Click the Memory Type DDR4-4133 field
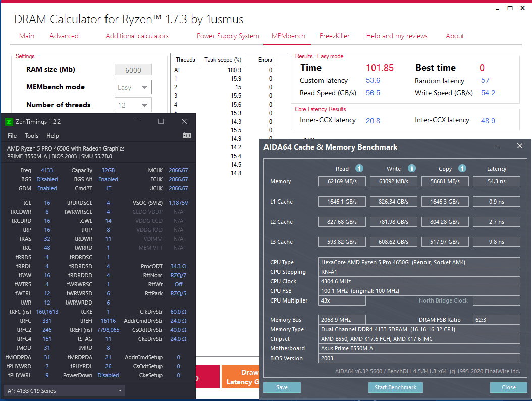Viewport: 532px width, 401px height. (419, 329)
